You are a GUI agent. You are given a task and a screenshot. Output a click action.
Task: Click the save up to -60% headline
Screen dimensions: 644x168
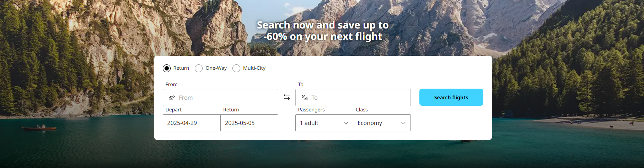click(323, 31)
